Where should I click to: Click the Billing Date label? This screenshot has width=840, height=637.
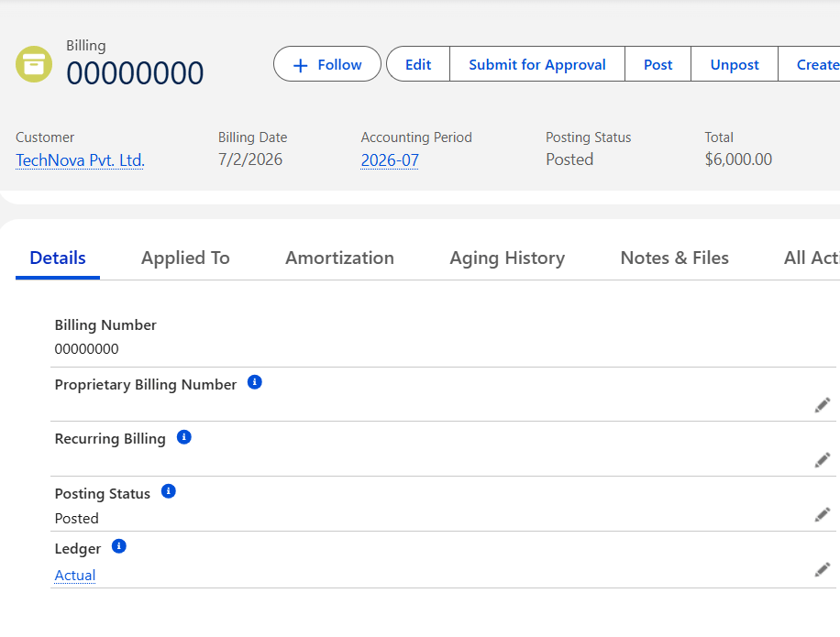point(252,137)
